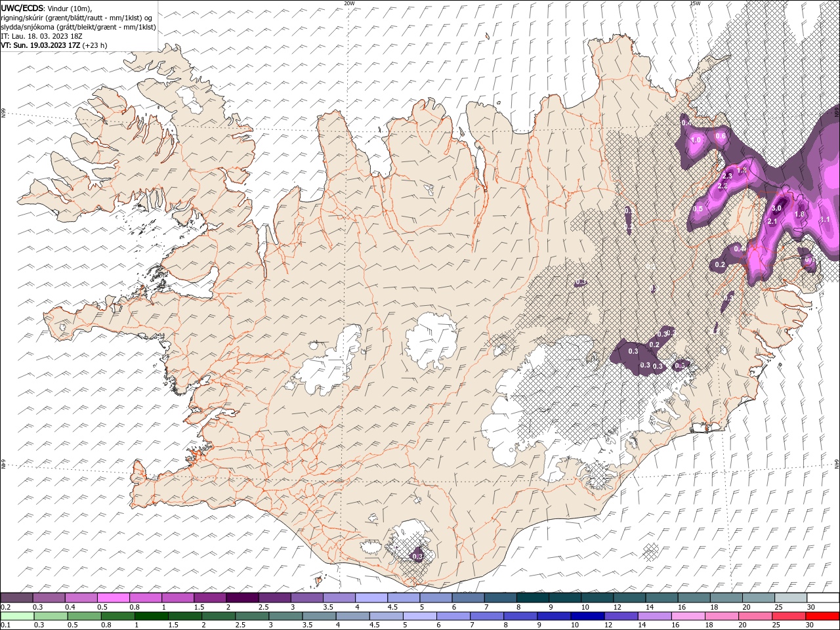Click the dusky purple 0.2–0.3 swatch in upper legend
840x630 pixels.
pos(16,598)
